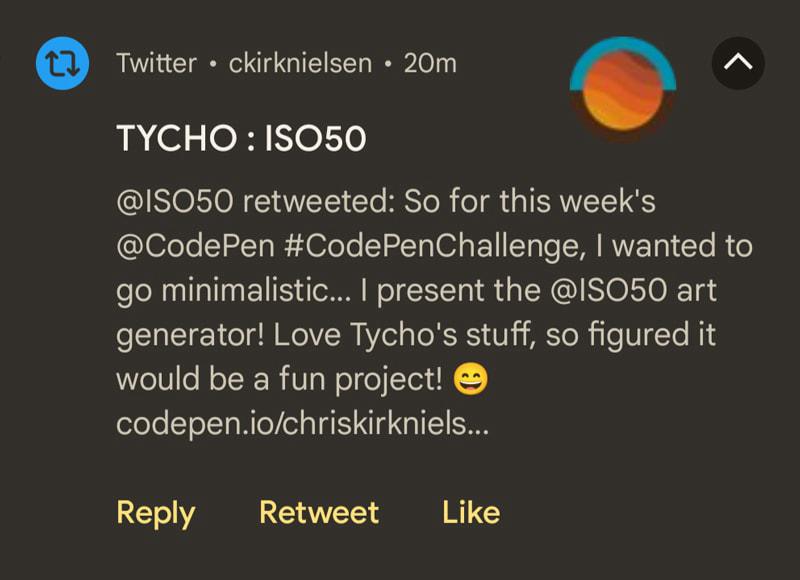Click the retweet arrows inside the blue circle
The height and width of the screenshot is (580, 800).
click(62, 63)
